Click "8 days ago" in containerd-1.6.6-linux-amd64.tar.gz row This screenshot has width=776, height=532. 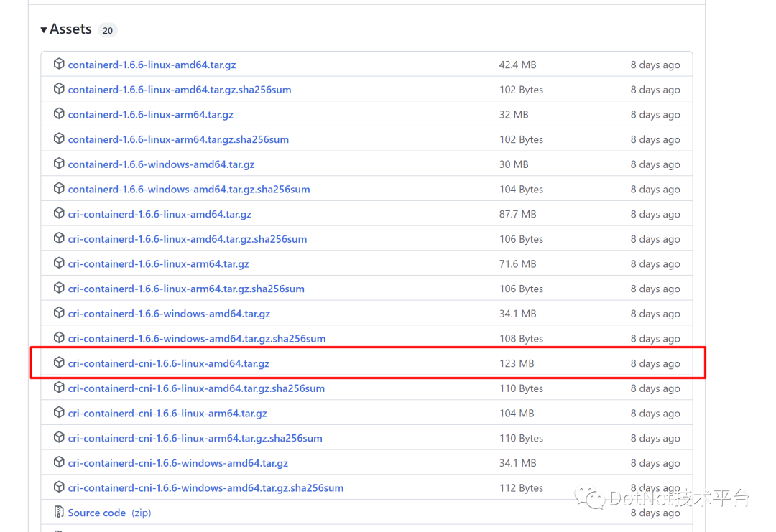coord(655,65)
